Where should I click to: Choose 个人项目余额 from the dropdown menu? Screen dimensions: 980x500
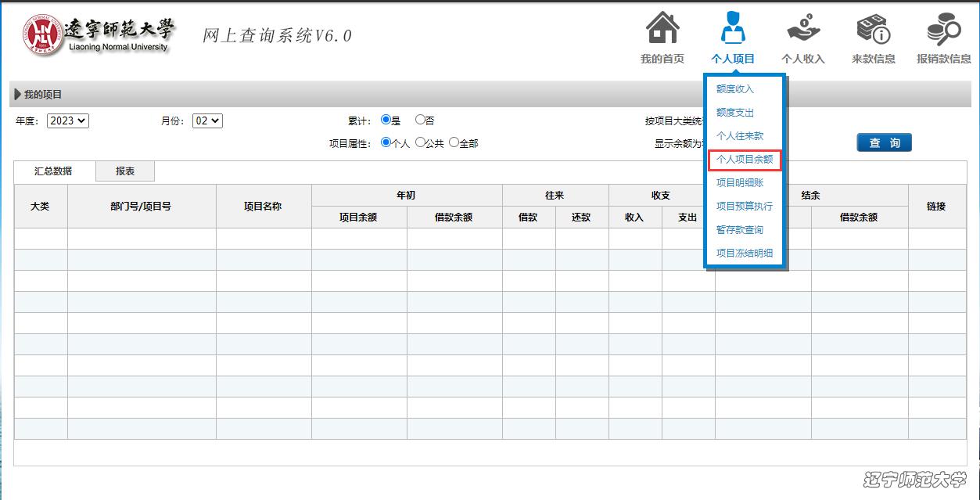point(744,160)
